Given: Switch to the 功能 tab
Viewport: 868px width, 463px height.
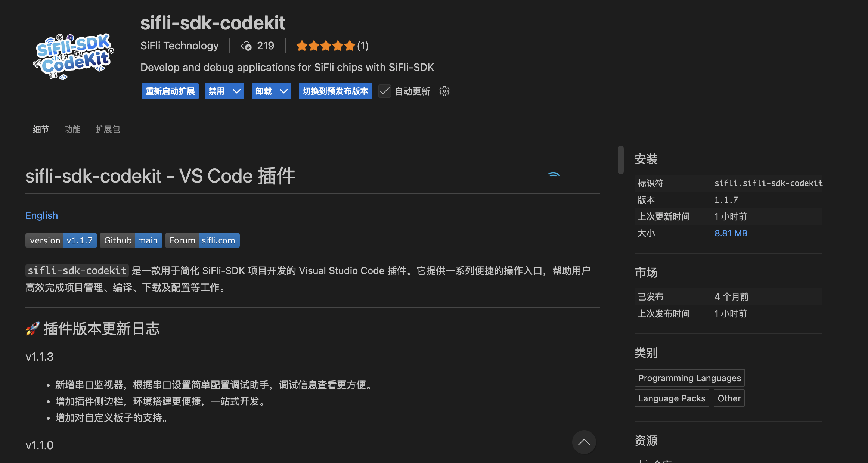Looking at the screenshot, I should click(72, 129).
